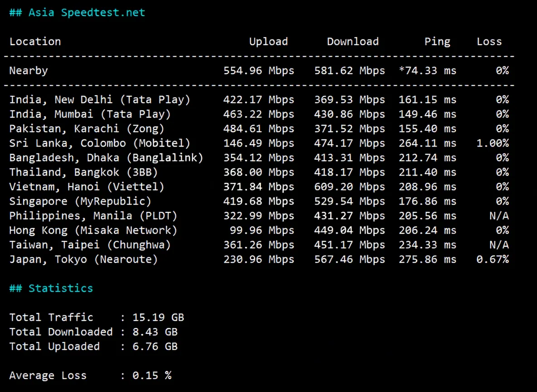The width and height of the screenshot is (537, 392).
Task: Select Singapore ping value 176.86 ms
Action: (427, 201)
